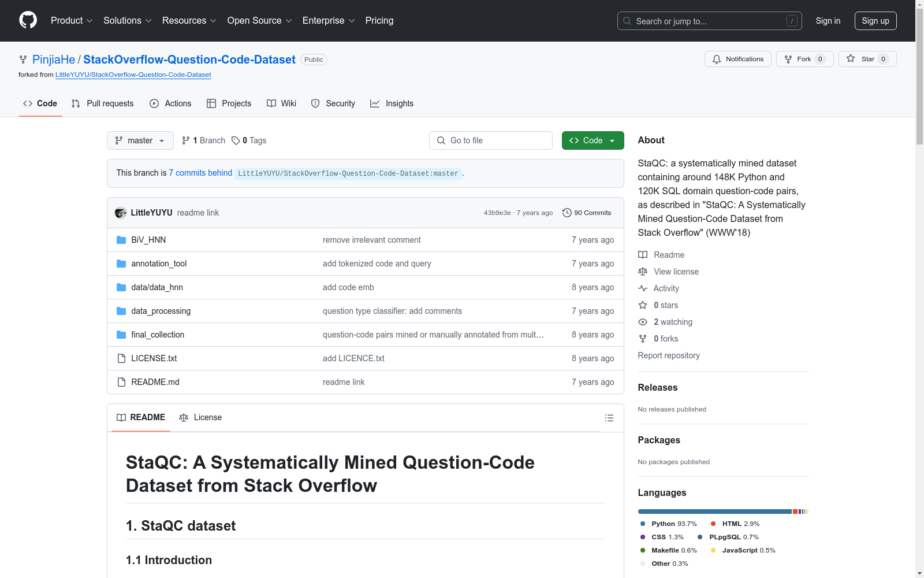Open the PinjiaHe owner profile link

[54, 60]
